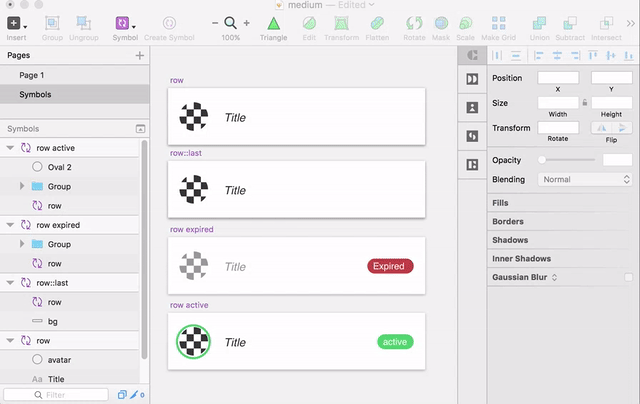Screen dimensions: 640x404
Task: Align layers horizontally centered
Action: [x=557, y=55]
